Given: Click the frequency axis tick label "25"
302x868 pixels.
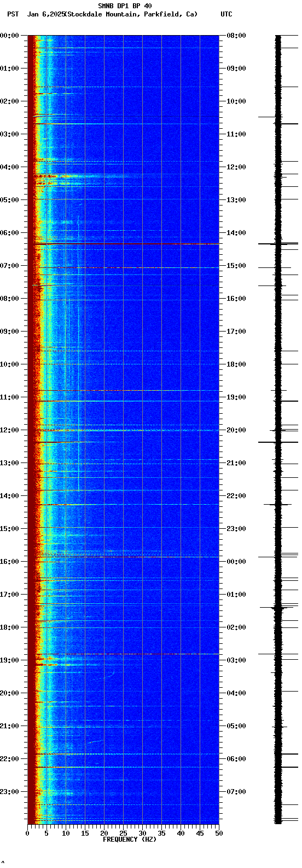Looking at the screenshot, I should 123,833.
